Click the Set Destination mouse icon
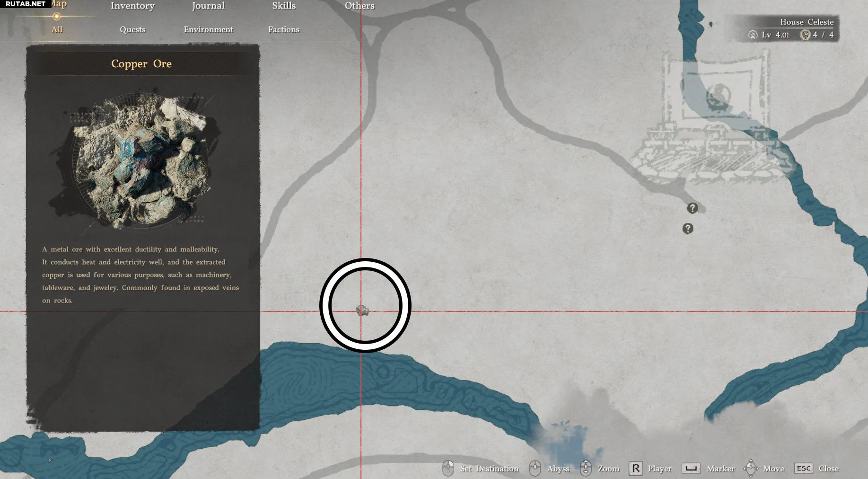 tap(447, 468)
